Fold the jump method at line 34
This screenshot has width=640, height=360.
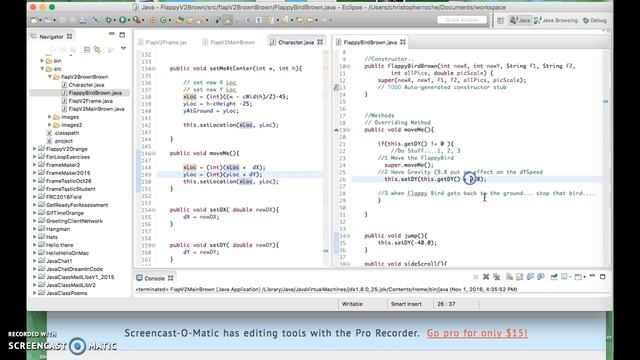348,236
